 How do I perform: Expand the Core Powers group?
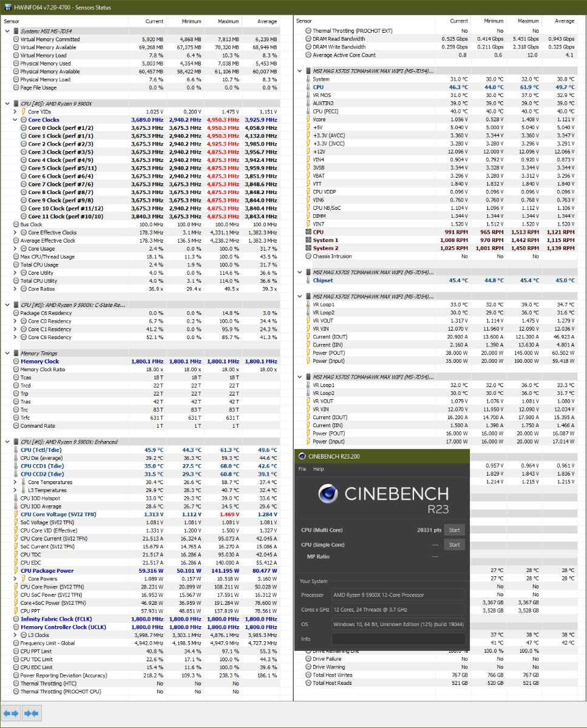[15, 579]
